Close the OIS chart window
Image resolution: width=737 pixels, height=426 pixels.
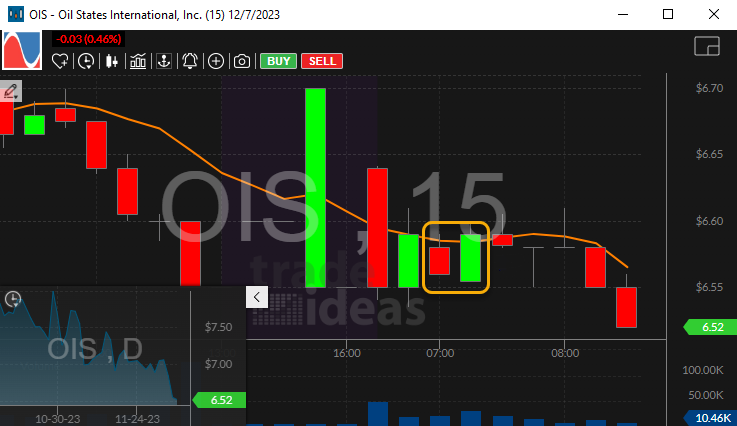713,14
